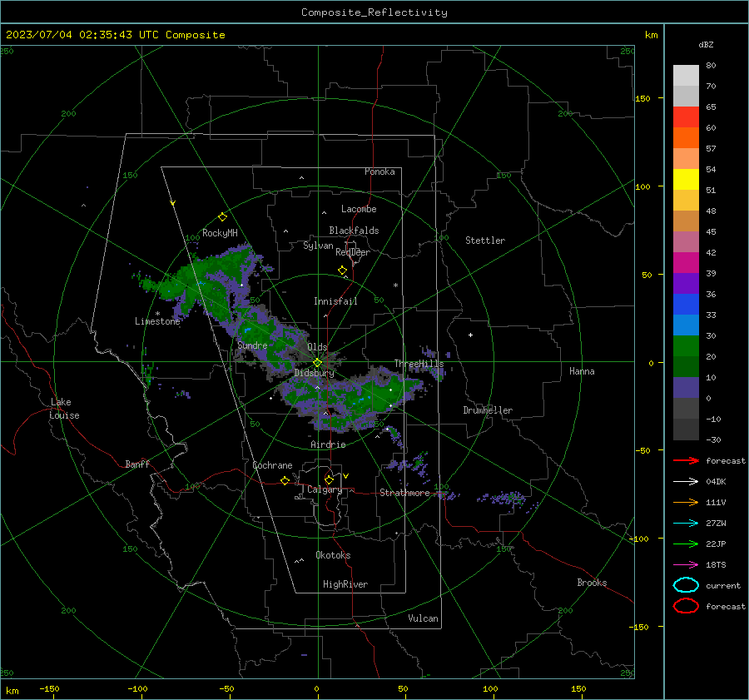Click the Stettler label
The width and height of the screenshot is (749, 700).
pyautogui.click(x=485, y=241)
